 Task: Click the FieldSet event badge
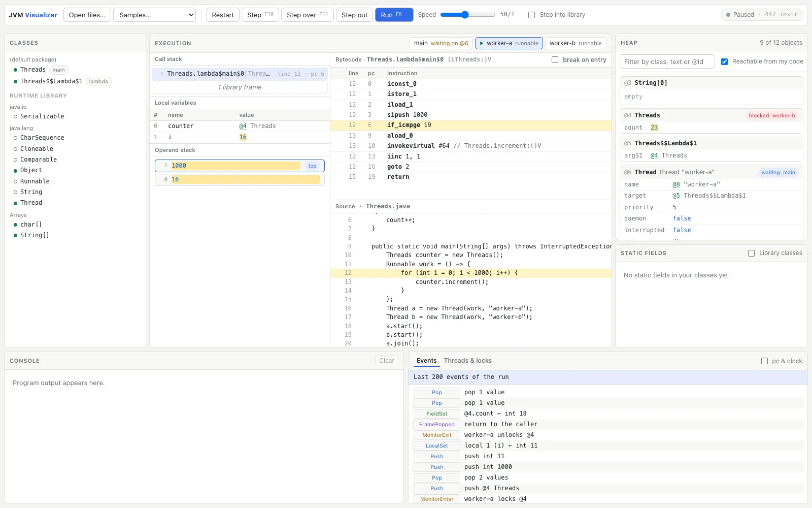(437, 414)
